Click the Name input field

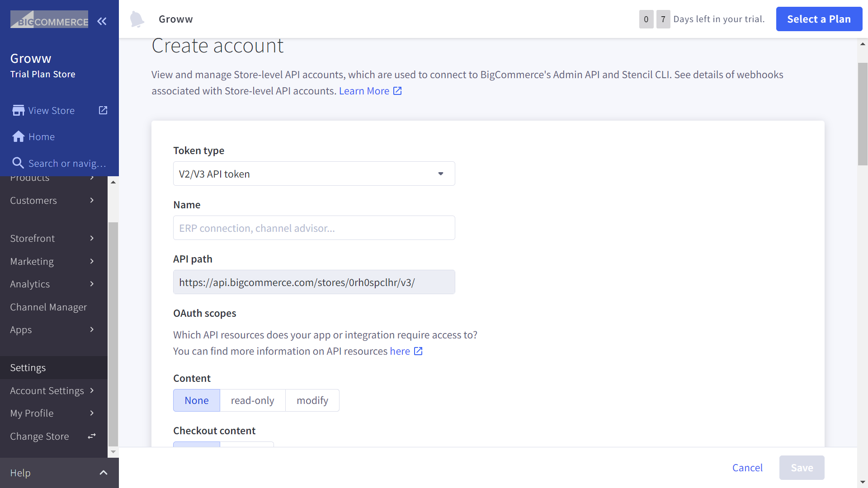pos(314,228)
